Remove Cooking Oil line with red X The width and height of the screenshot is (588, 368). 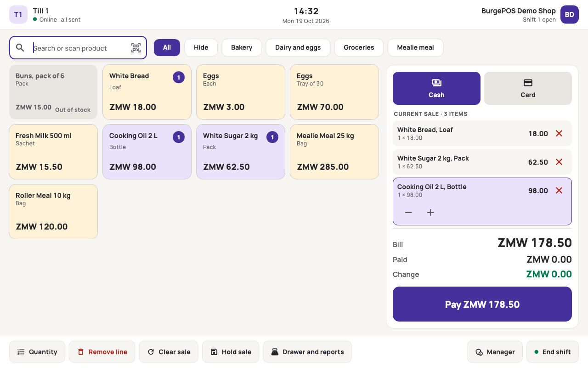coord(559,190)
